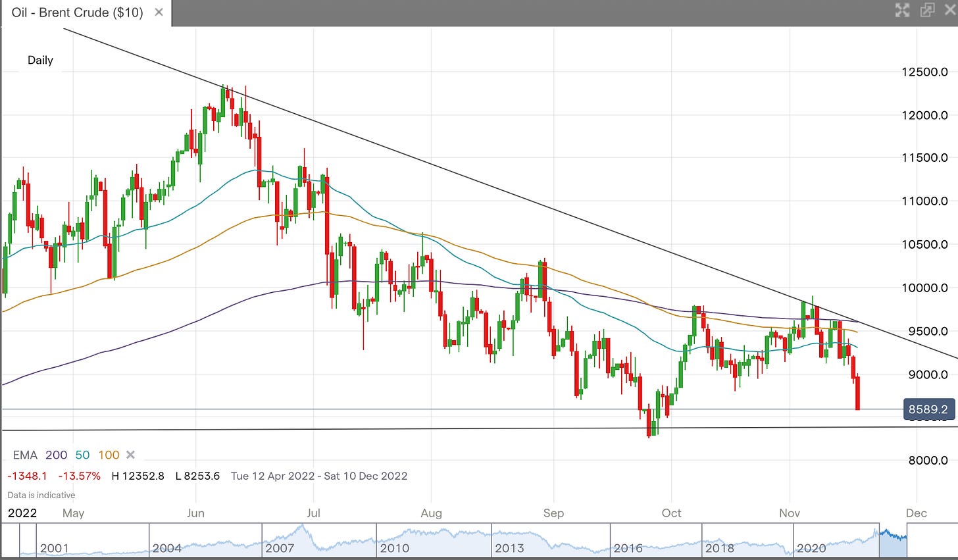Close the Oil - Brent Crude tab

click(159, 13)
